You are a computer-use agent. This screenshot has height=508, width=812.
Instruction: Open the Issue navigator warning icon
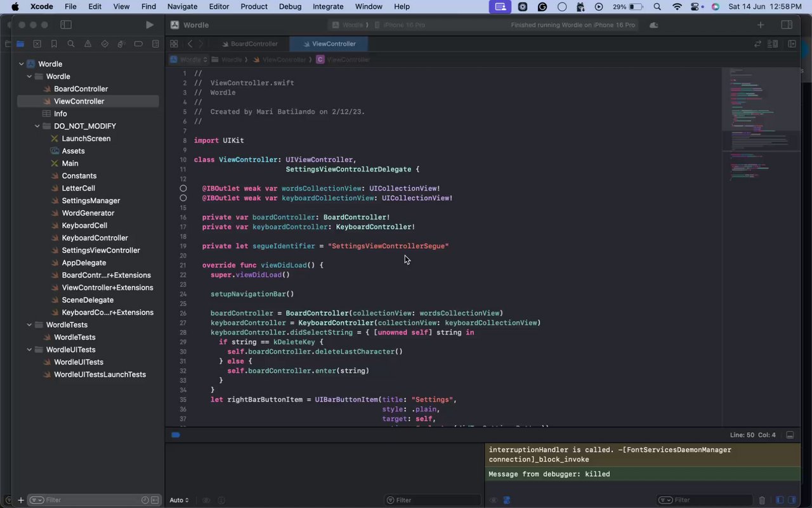88,44
